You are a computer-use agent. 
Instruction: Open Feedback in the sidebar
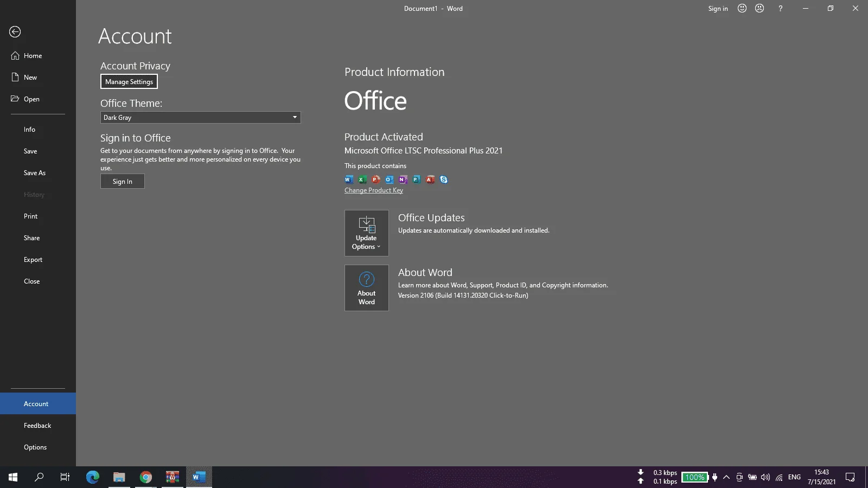point(38,426)
